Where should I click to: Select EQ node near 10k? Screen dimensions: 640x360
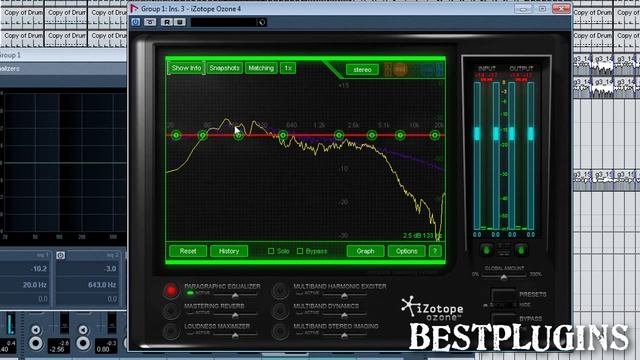pos(400,135)
